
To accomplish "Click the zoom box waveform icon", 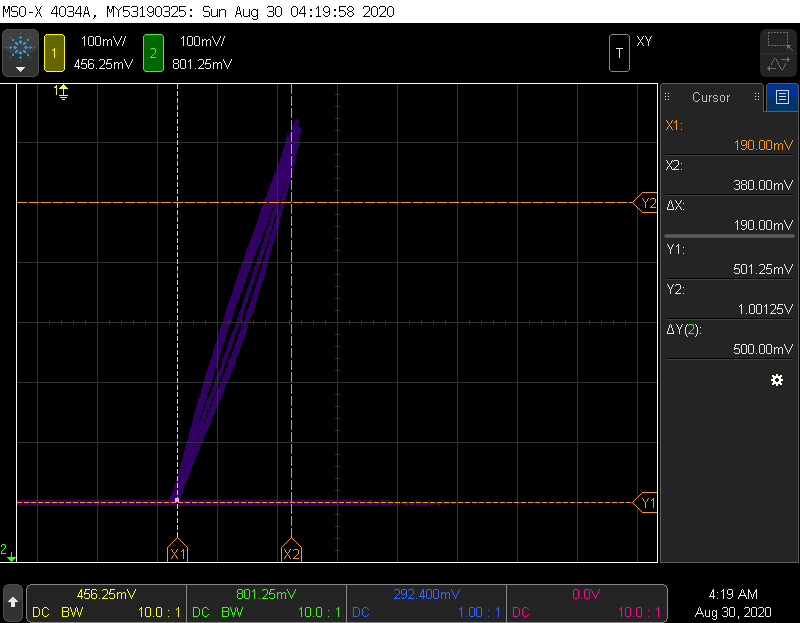I will coord(778,53).
